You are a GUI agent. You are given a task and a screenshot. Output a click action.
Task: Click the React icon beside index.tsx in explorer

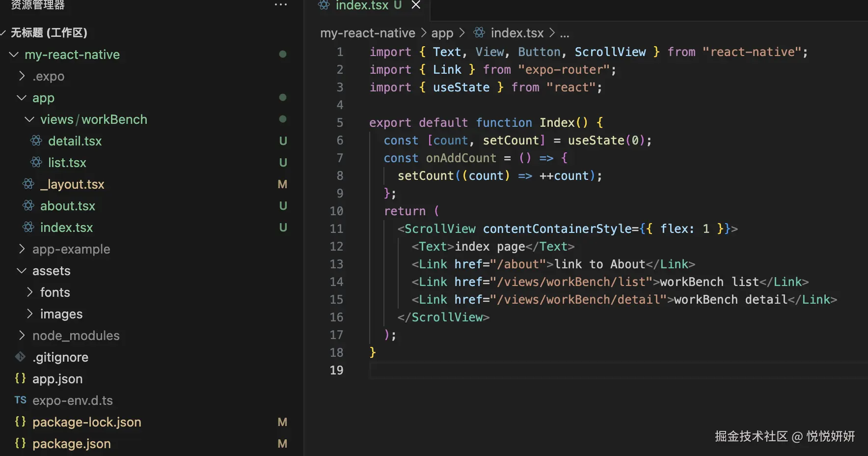pyautogui.click(x=28, y=227)
